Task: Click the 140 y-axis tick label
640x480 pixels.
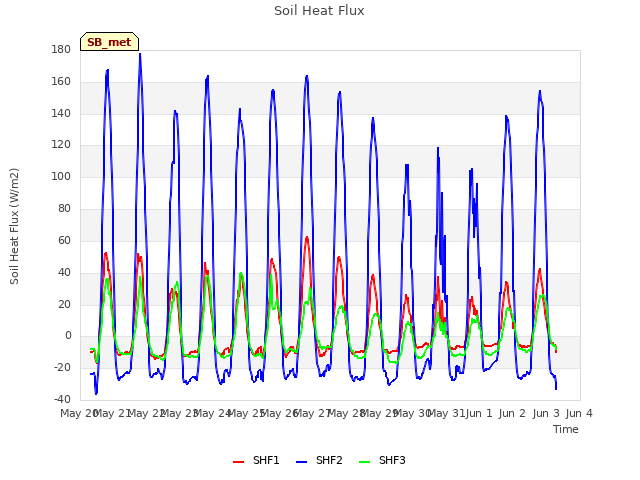Action: point(61,113)
